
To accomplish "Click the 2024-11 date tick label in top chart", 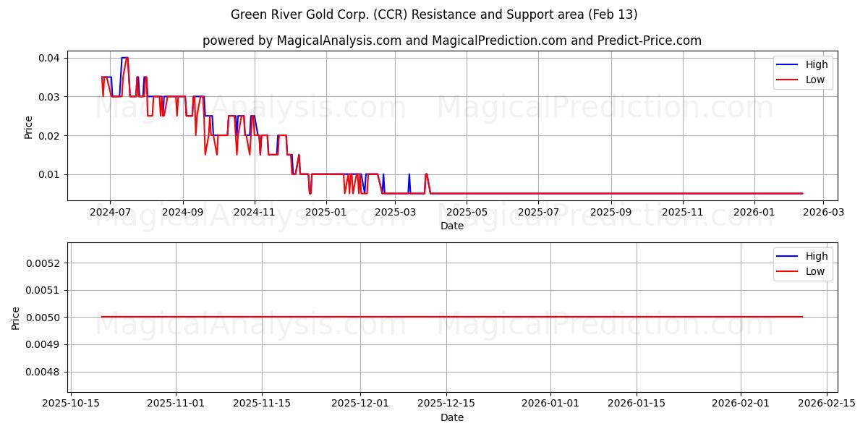I will [x=255, y=213].
